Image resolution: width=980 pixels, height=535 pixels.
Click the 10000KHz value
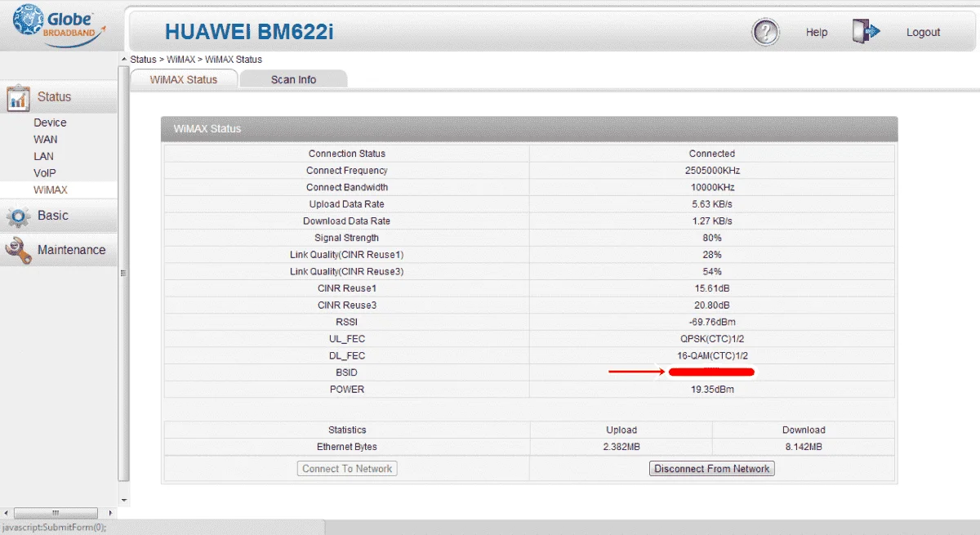click(712, 187)
